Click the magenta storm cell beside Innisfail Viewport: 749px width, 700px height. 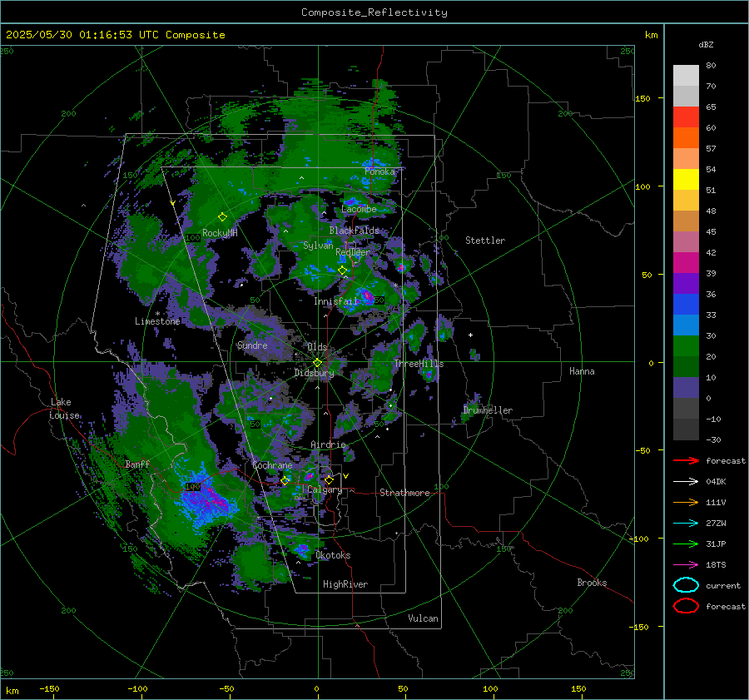367,296
